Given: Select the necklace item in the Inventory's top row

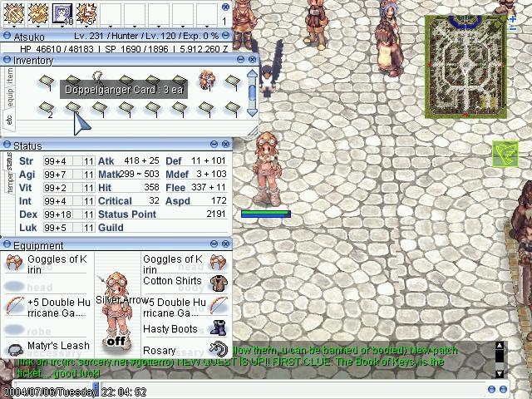Looking at the screenshot, I should [x=98, y=76].
